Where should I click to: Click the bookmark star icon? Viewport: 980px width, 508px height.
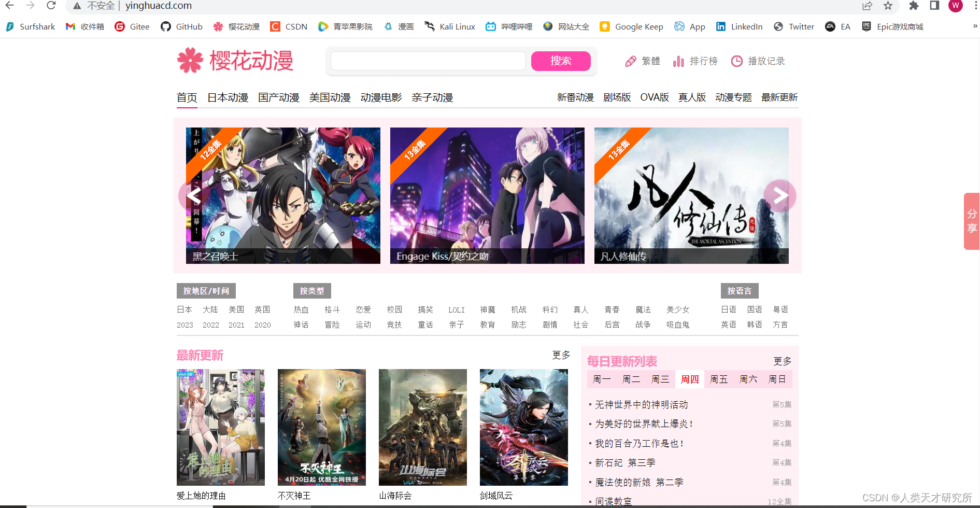pos(888,6)
